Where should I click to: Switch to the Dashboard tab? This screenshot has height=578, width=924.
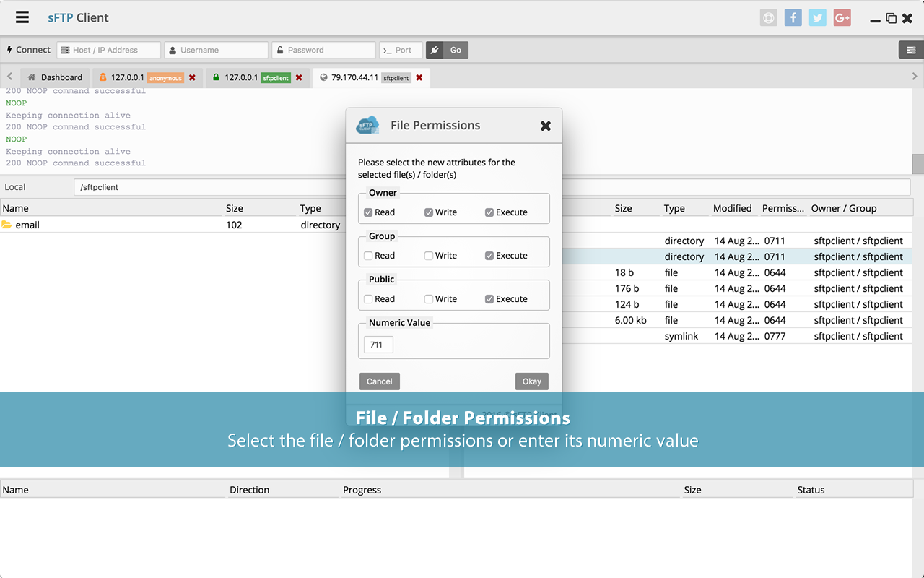coord(61,77)
